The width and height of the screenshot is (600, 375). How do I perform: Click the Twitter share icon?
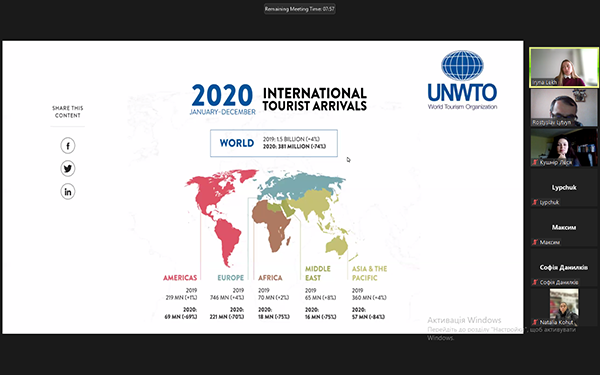pos(68,168)
